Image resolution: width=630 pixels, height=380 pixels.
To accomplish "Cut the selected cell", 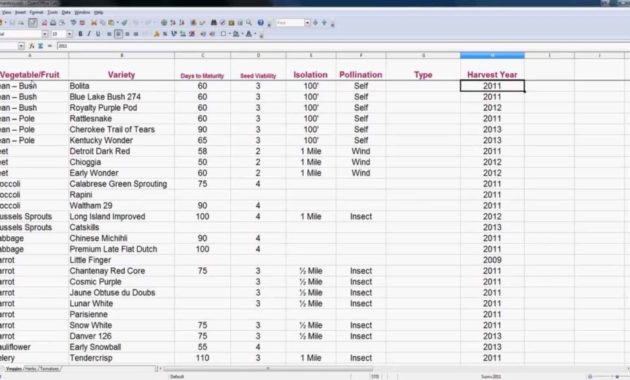I will point(94,23).
